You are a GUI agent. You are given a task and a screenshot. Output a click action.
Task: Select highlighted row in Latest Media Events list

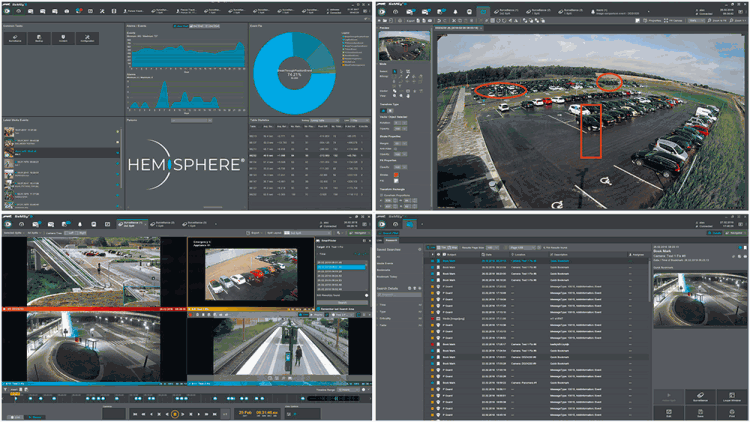pyautogui.click(x=61, y=152)
